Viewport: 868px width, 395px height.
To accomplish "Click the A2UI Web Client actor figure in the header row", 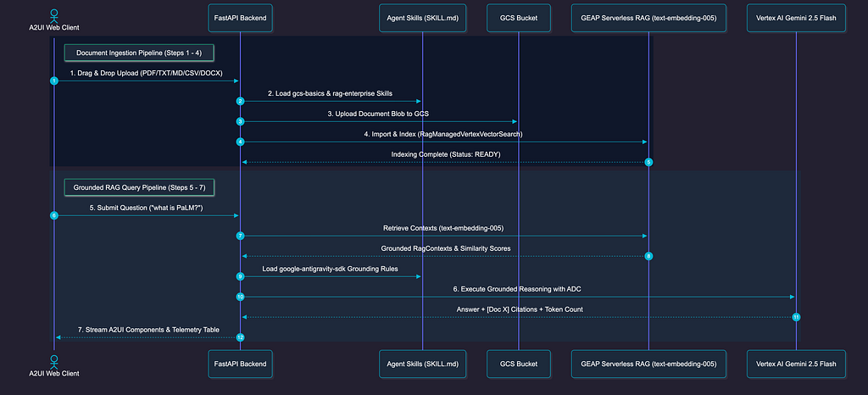I will point(53,14).
